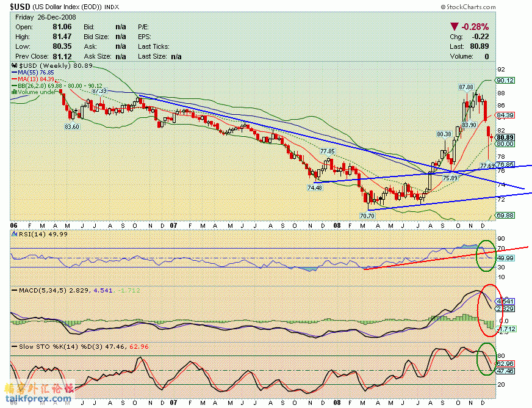Click the 80.00 middle band axis tag
The width and height of the screenshot is (532, 408).
pyautogui.click(x=505, y=144)
